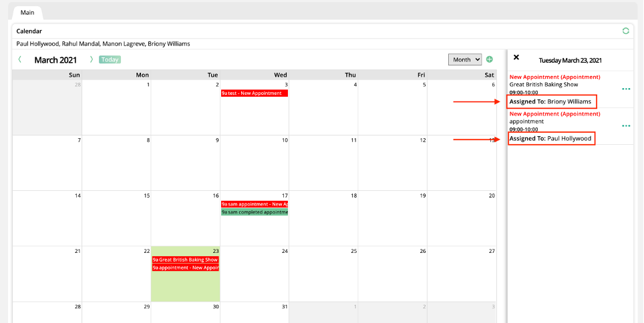Go to previous month with left chevron

(x=20, y=59)
